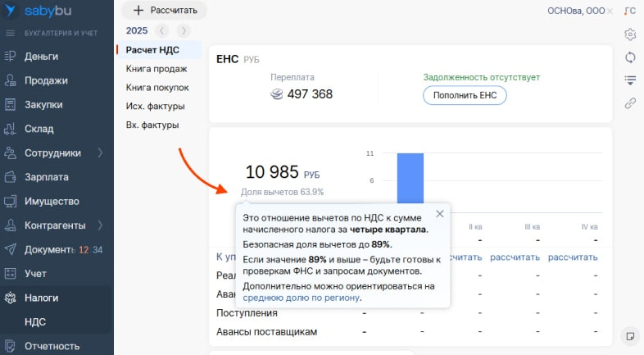The image size is (644, 355).
Task: Switch to Книга продаж tab
Action: pos(156,69)
